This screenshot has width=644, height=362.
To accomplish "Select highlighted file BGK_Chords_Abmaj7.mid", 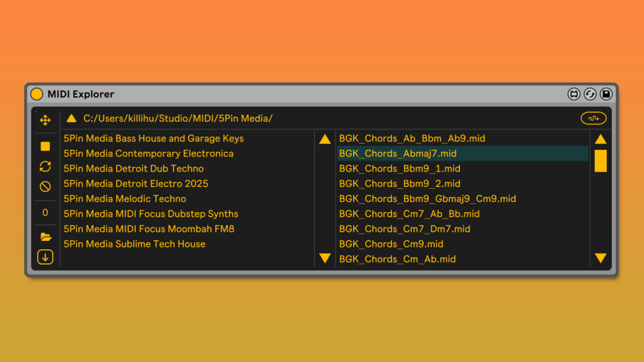I will point(463,154).
